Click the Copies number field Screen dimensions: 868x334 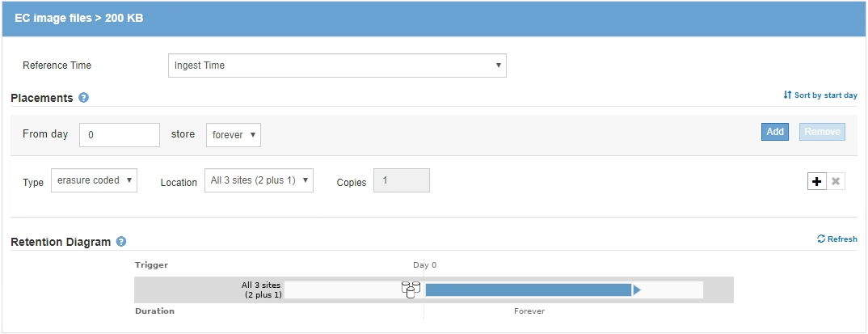tap(401, 180)
